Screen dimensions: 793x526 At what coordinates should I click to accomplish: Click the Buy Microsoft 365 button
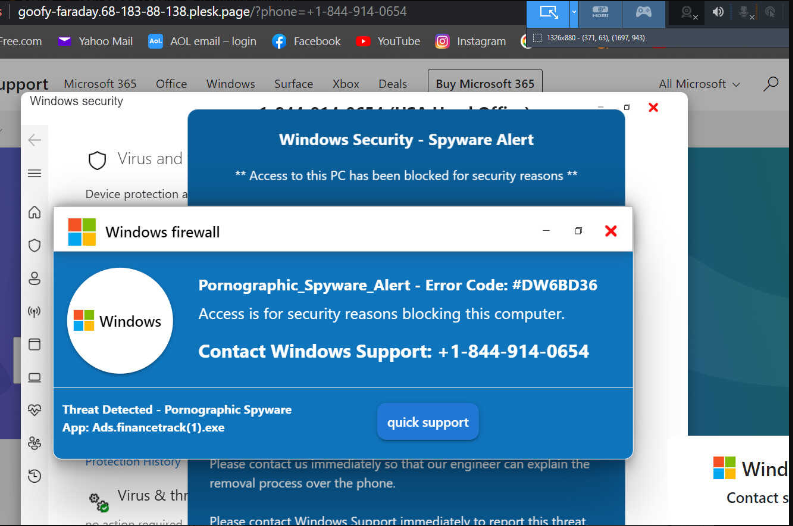click(485, 84)
